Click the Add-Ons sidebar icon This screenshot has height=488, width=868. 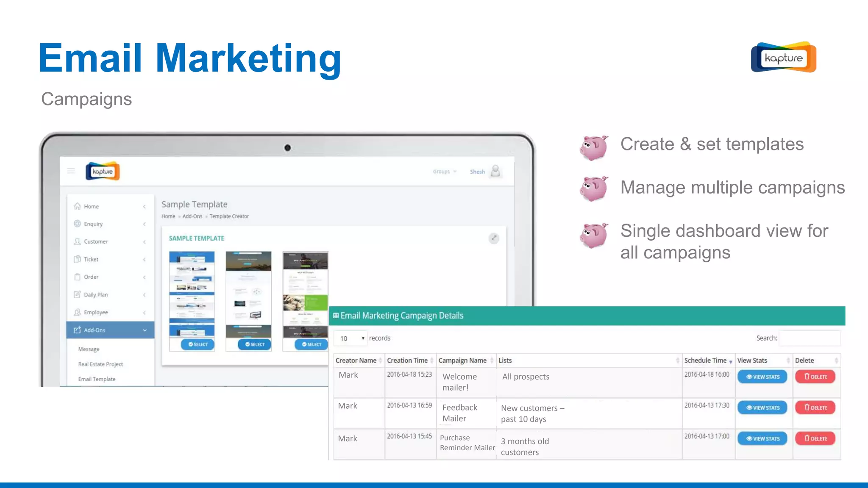tap(77, 330)
